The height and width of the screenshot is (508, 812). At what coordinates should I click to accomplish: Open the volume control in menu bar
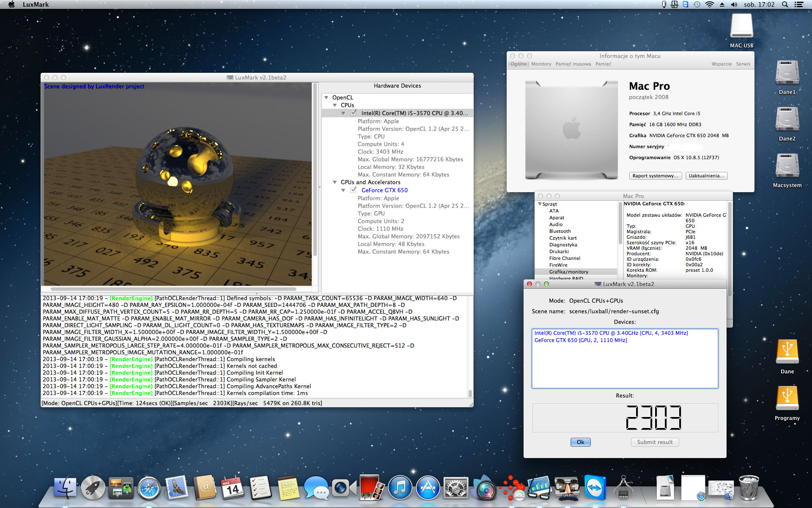[734, 4]
